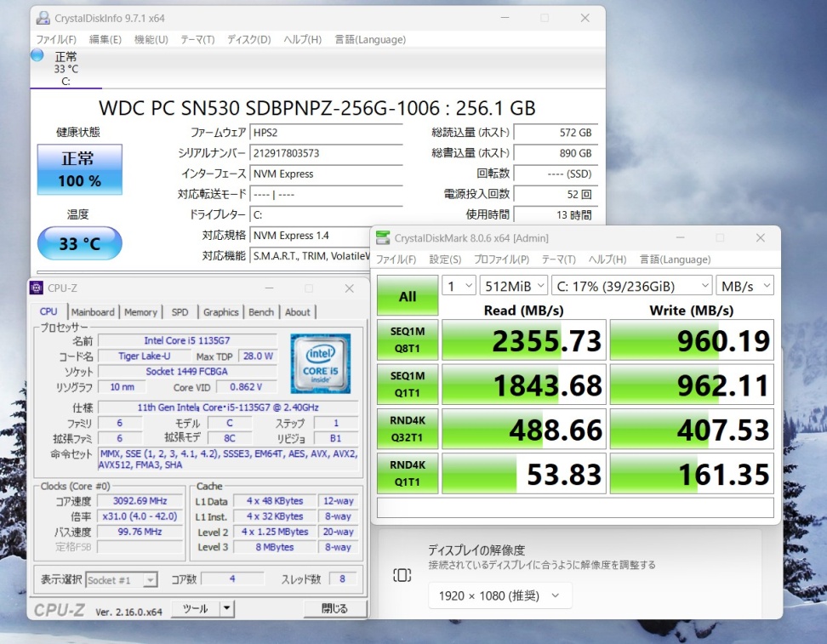Click the SEQ1M Q8T1 write result 960.19
Screen dimensions: 827x644
pyautogui.click(x=692, y=339)
